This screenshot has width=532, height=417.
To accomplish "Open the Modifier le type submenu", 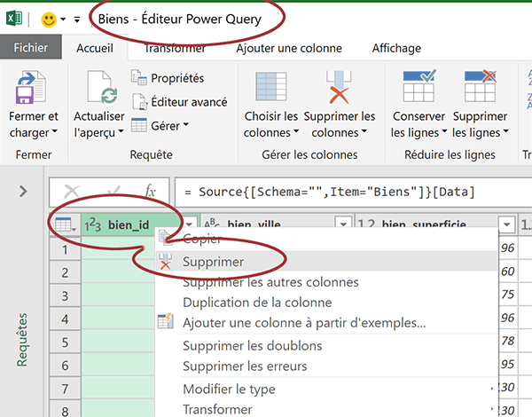I will click(x=326, y=389).
